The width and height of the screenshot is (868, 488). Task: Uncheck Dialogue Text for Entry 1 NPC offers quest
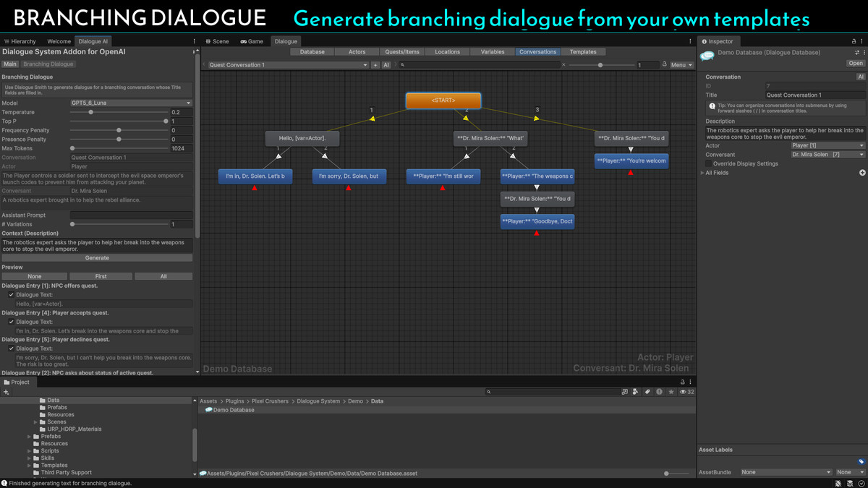[x=12, y=295]
